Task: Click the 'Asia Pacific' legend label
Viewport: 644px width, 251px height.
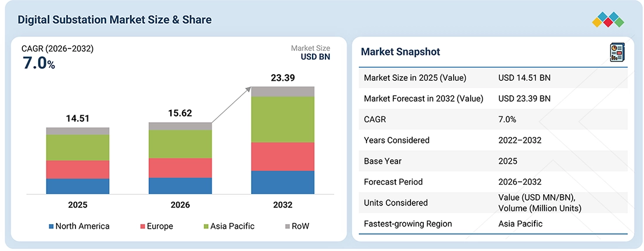Action: [232, 226]
